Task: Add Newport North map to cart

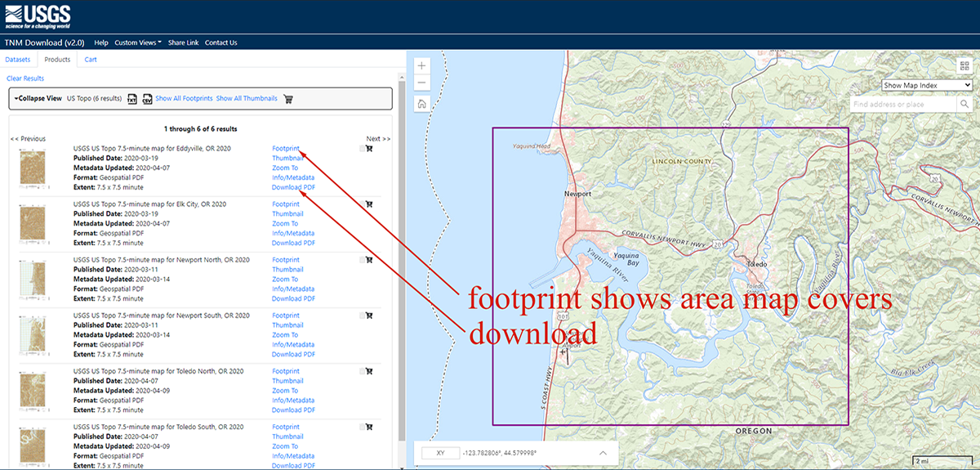Action: (369, 260)
